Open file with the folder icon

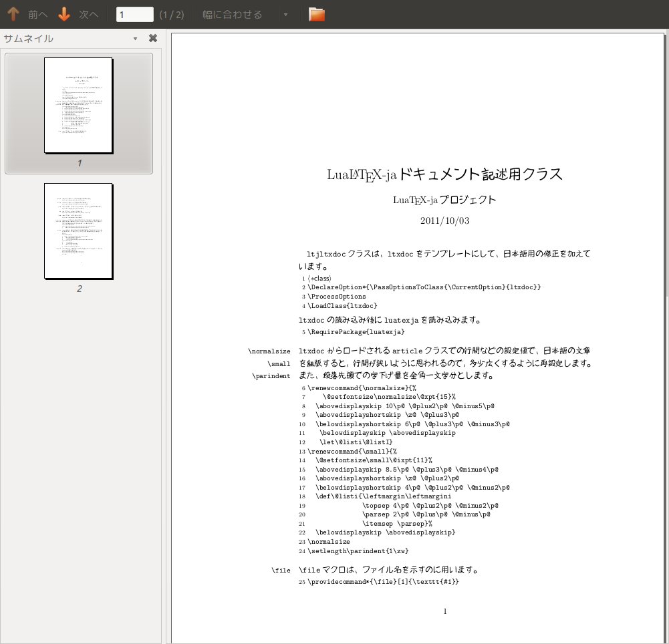(317, 14)
